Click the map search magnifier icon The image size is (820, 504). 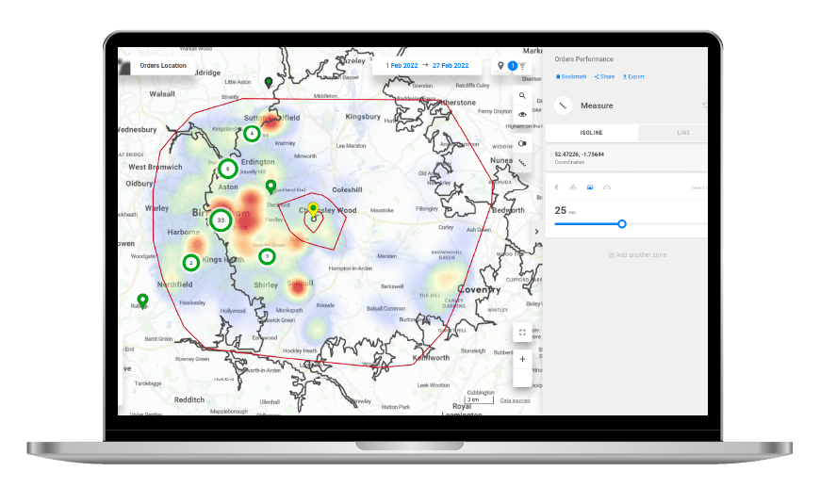click(x=523, y=96)
